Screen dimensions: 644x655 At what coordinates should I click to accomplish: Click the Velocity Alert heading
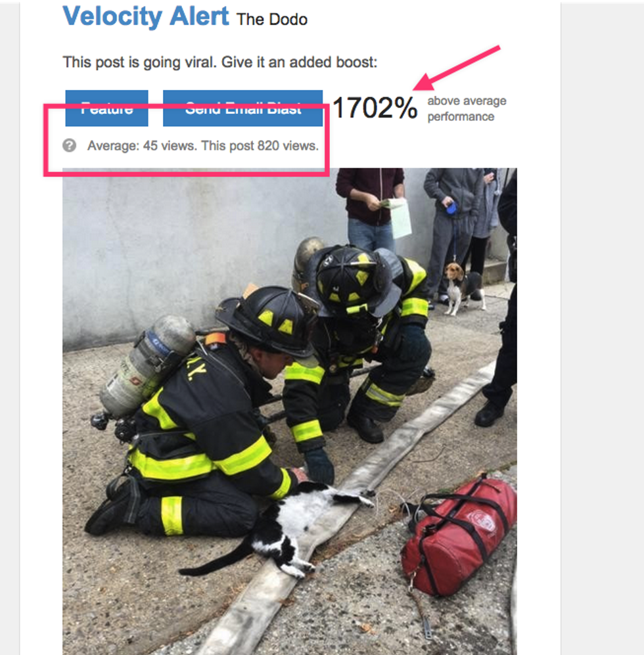point(145,16)
